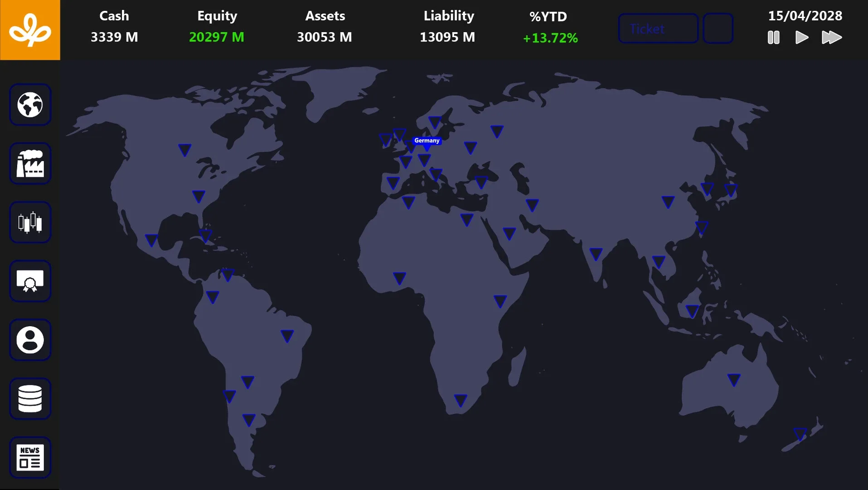The image size is (868, 490).
Task: Open the user profile panel
Action: click(30, 340)
